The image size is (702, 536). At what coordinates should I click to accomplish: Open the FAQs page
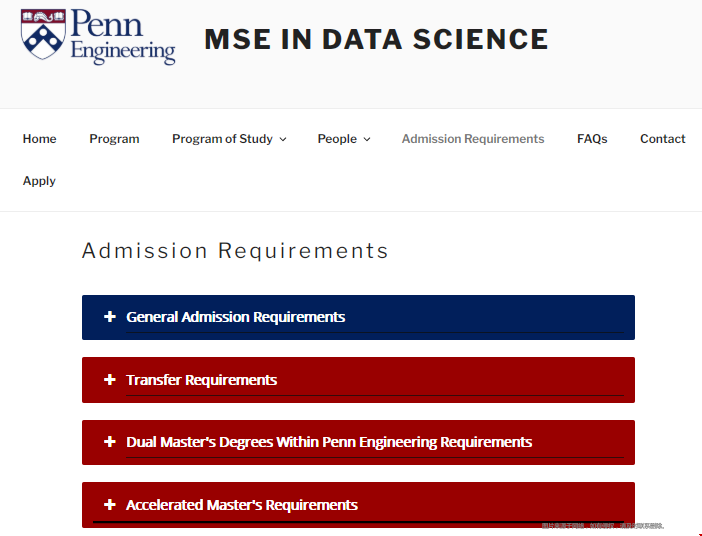coord(592,139)
